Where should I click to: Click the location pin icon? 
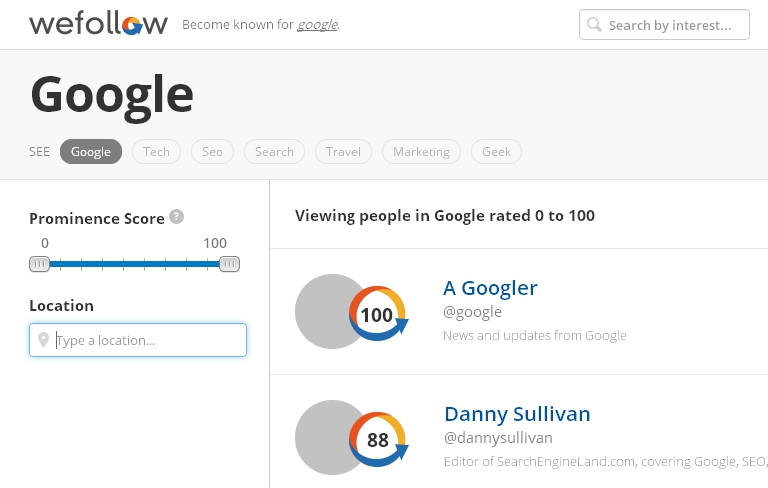(x=44, y=340)
